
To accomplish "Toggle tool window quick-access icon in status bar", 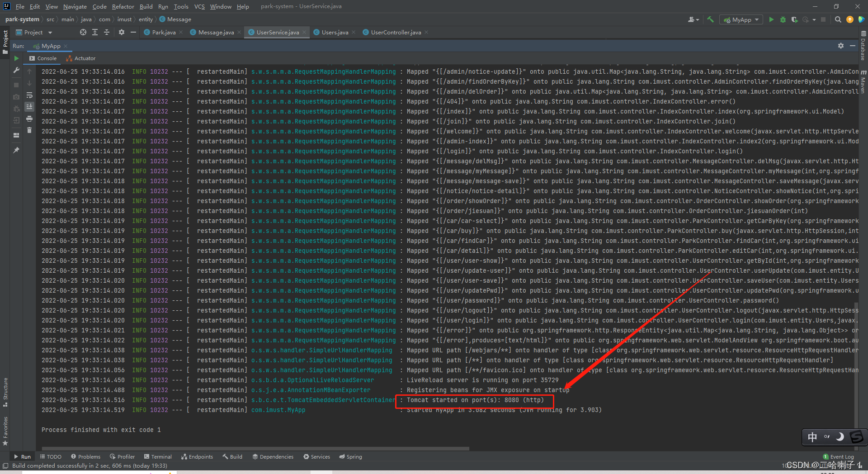I will point(5,466).
